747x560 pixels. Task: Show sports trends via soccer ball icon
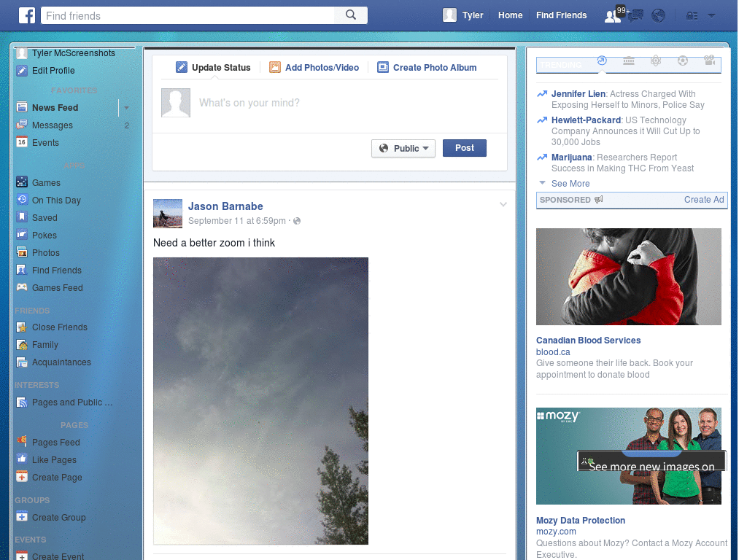[683, 63]
